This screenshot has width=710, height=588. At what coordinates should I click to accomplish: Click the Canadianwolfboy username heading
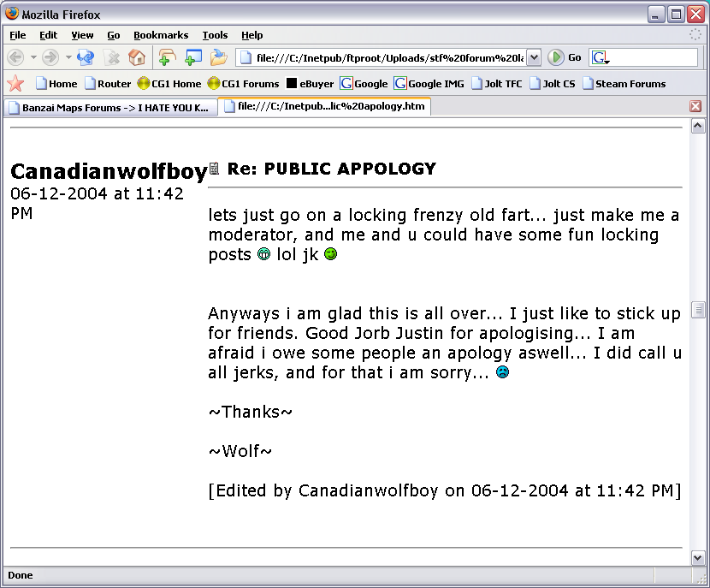click(109, 171)
